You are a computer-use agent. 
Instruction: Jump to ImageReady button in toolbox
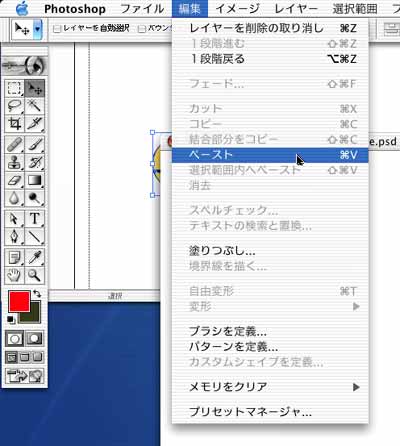[x=24, y=376]
